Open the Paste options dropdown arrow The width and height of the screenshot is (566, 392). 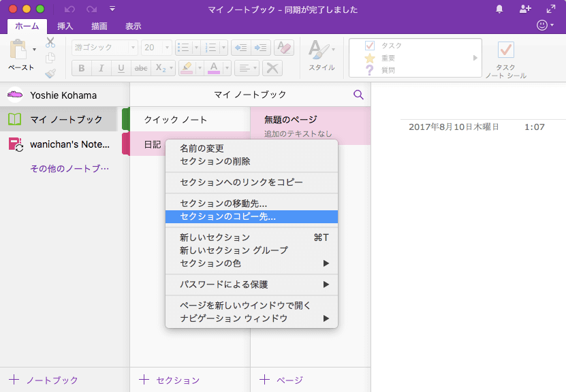pyautogui.click(x=34, y=50)
